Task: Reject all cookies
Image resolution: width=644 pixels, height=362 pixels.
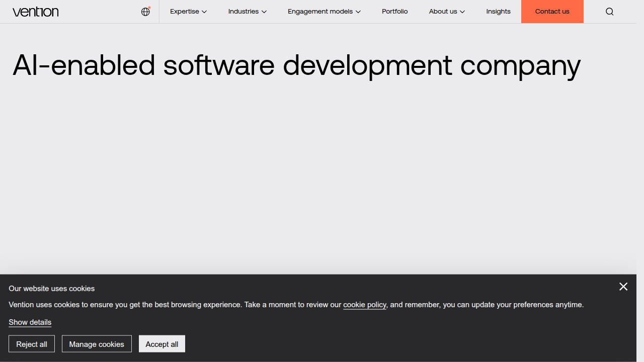Action: 32,344
